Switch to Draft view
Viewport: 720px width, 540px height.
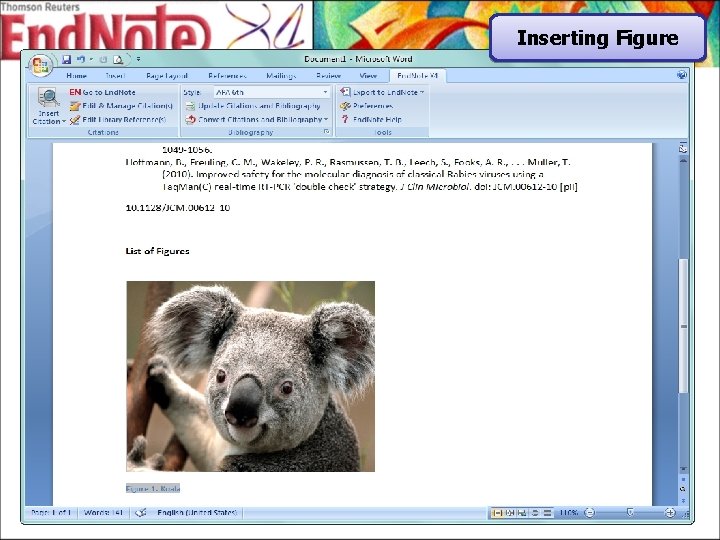click(x=547, y=513)
